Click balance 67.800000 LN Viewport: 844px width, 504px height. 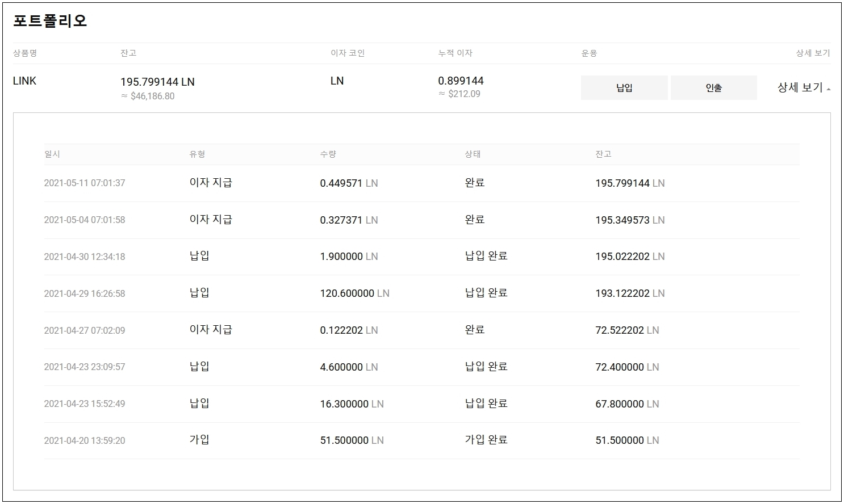627,404
